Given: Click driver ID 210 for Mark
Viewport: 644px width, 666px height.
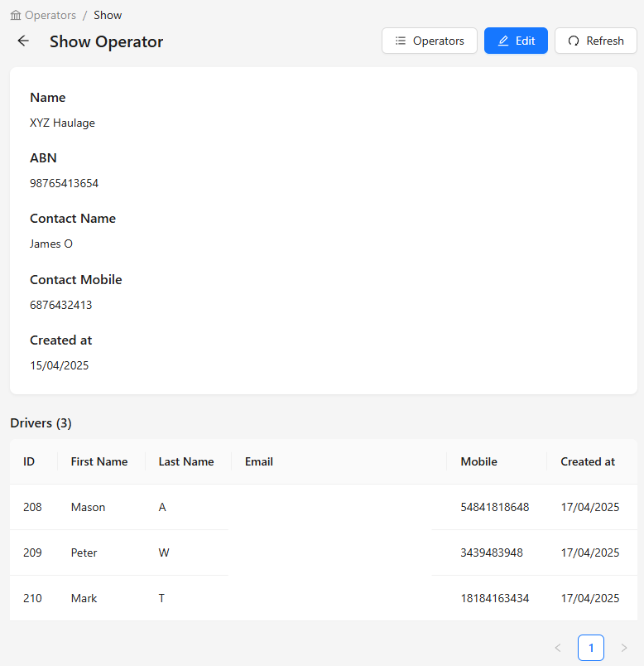Looking at the screenshot, I should [32, 598].
